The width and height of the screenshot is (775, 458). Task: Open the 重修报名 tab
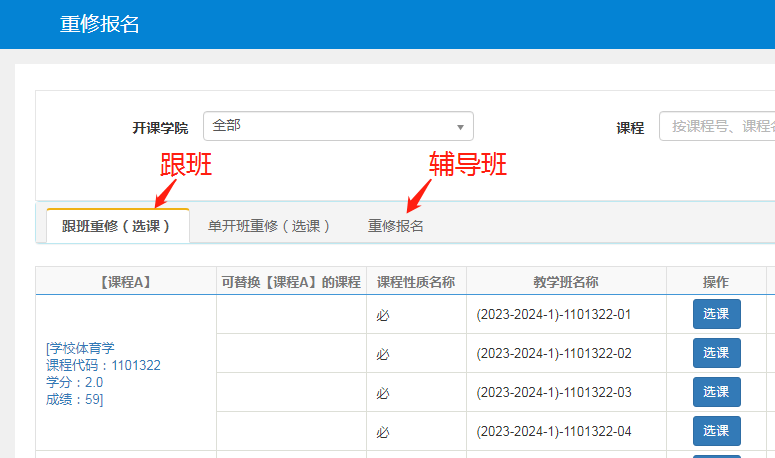[396, 226]
